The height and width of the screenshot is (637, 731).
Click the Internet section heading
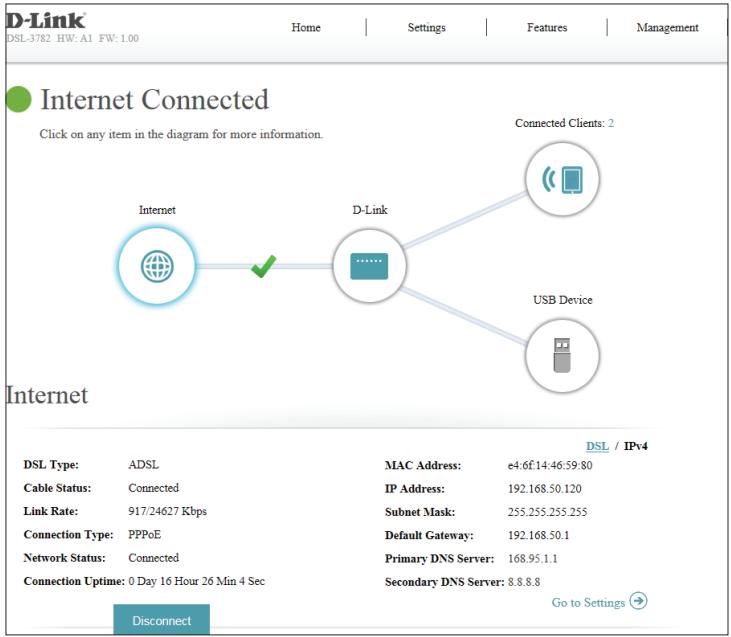pos(47,395)
